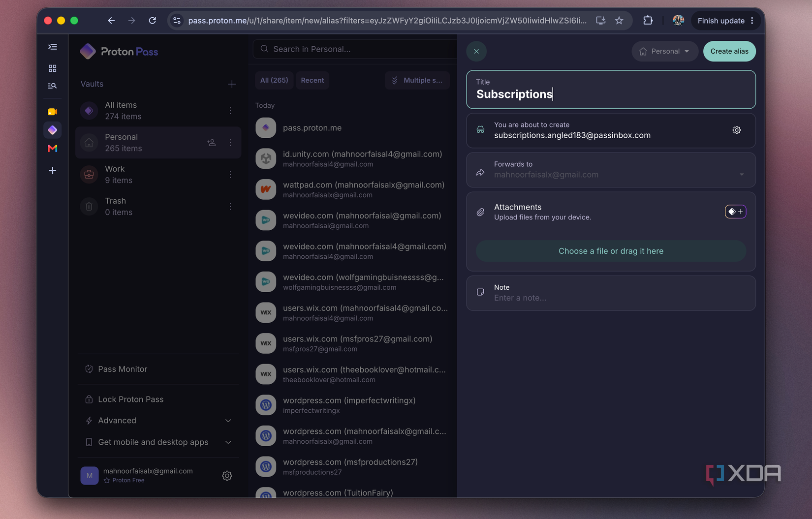Switch to the Recent filter
Viewport: 812px width, 519px height.
click(312, 80)
